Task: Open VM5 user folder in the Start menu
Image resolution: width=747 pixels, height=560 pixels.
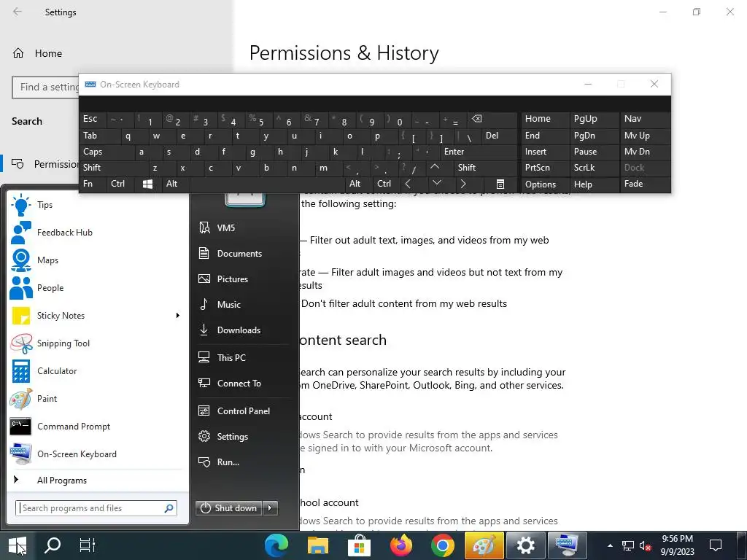Action: coord(243,228)
